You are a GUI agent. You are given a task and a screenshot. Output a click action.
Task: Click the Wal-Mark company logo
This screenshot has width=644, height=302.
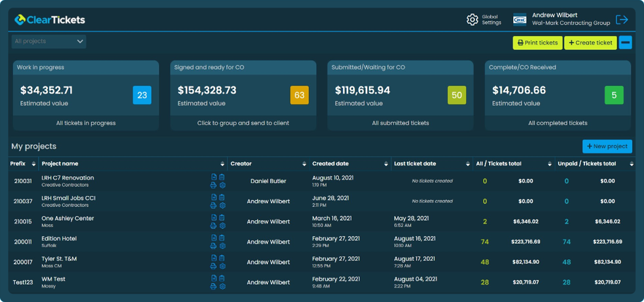520,20
